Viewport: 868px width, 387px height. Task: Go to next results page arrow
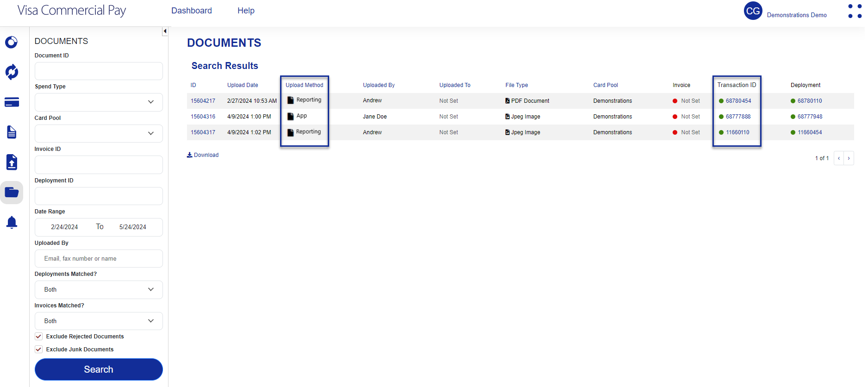point(849,158)
